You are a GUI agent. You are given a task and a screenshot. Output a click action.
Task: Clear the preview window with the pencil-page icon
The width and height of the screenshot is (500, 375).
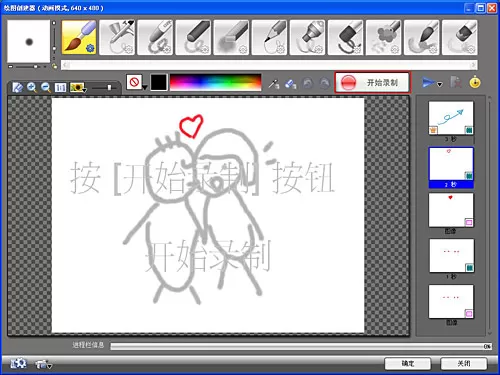(x=17, y=88)
